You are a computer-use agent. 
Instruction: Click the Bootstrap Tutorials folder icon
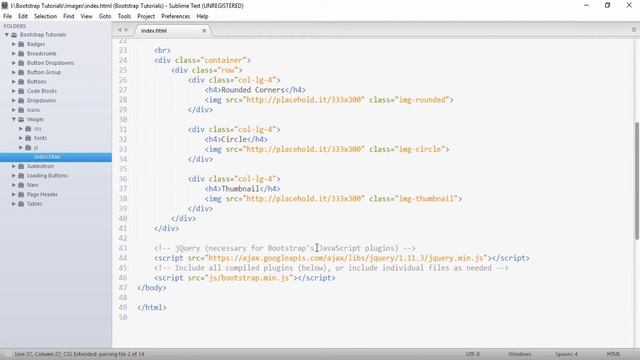[14, 35]
